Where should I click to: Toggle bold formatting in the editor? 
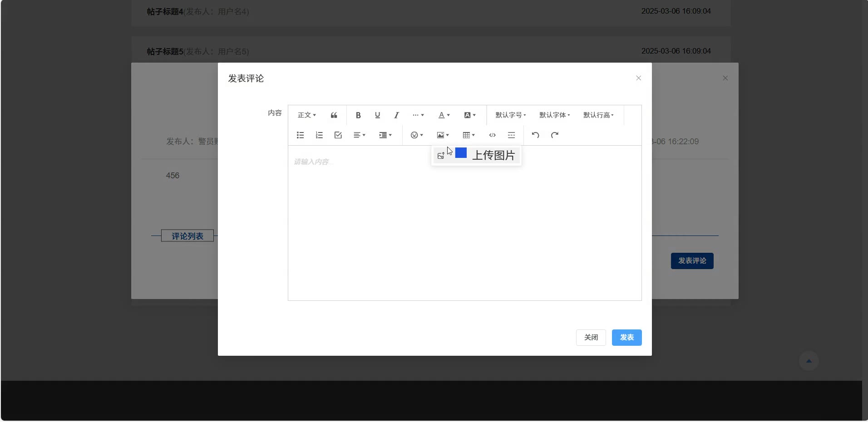coord(358,115)
